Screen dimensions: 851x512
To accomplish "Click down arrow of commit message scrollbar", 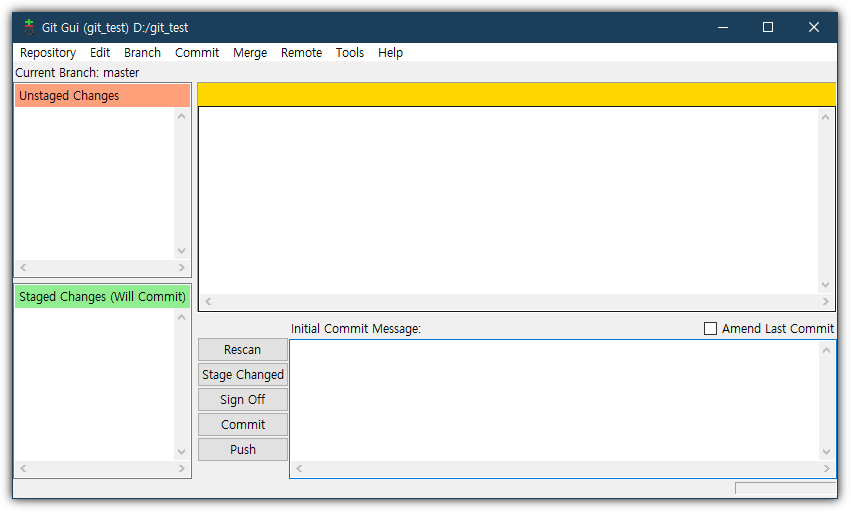I will tap(826, 452).
